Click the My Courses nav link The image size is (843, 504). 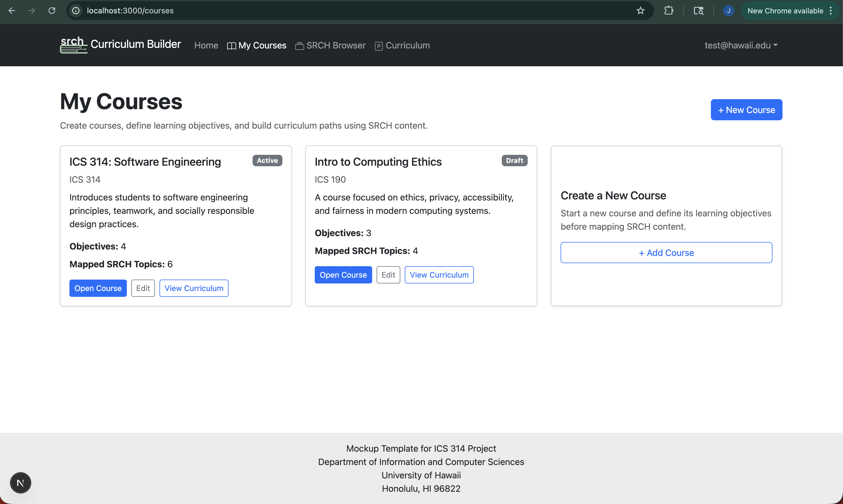tap(257, 45)
